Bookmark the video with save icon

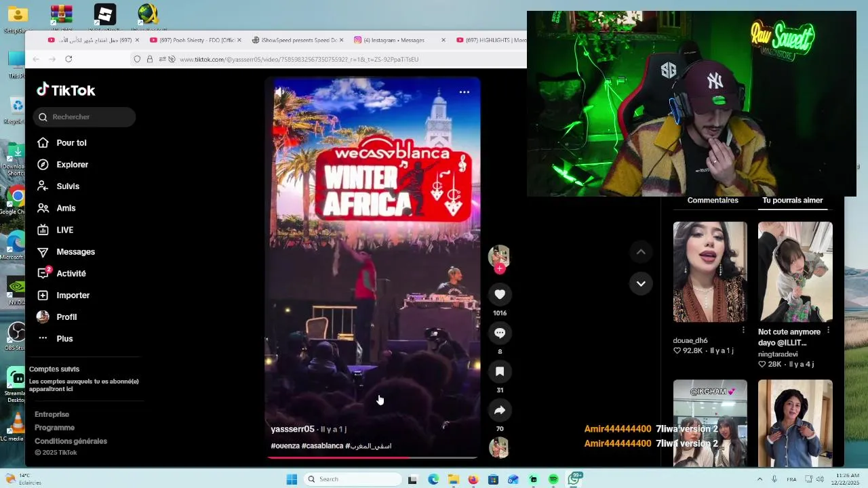(500, 371)
